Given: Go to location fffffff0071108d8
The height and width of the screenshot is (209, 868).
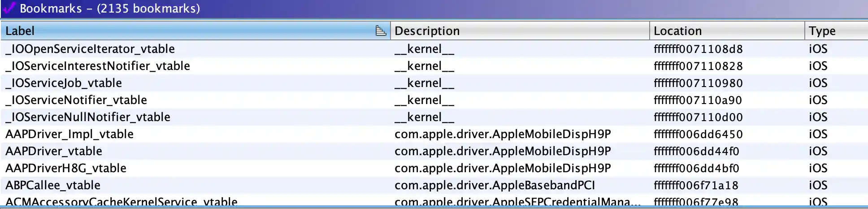Looking at the screenshot, I should coord(698,49).
